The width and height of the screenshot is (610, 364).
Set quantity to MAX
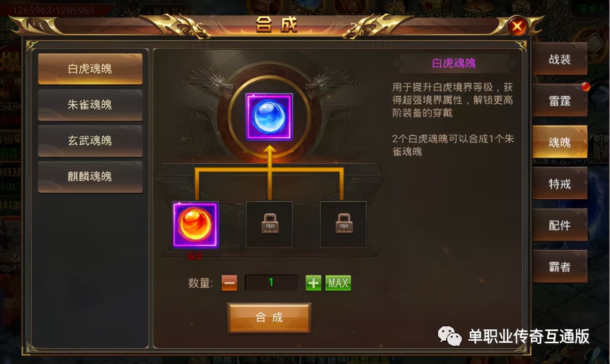tap(338, 283)
